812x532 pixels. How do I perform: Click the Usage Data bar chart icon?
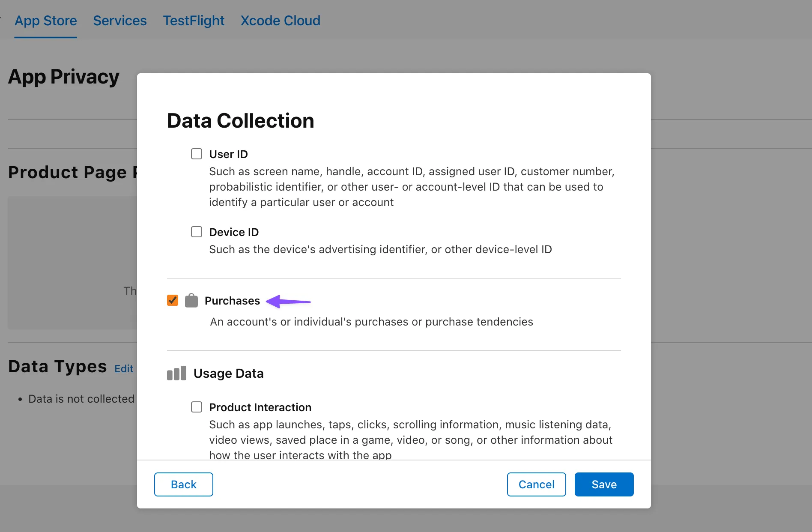tap(176, 374)
